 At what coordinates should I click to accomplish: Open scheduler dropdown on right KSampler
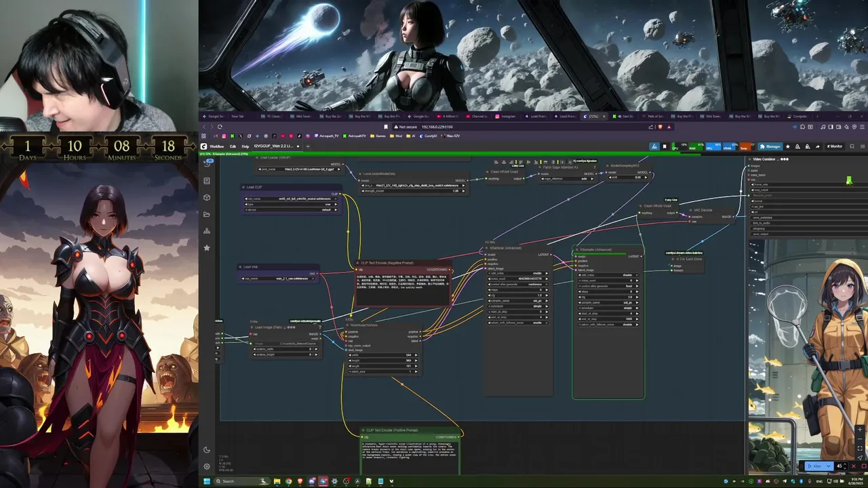click(608, 308)
